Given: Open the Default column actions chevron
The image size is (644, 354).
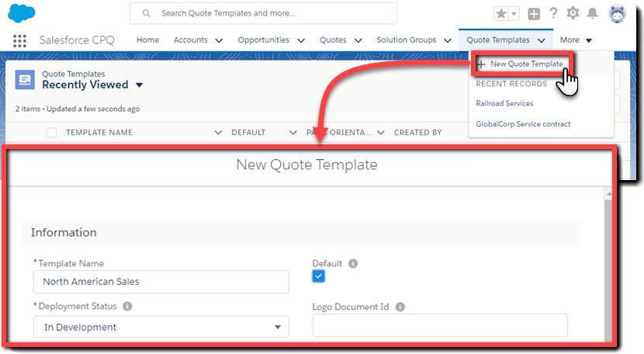Looking at the screenshot, I should (293, 133).
